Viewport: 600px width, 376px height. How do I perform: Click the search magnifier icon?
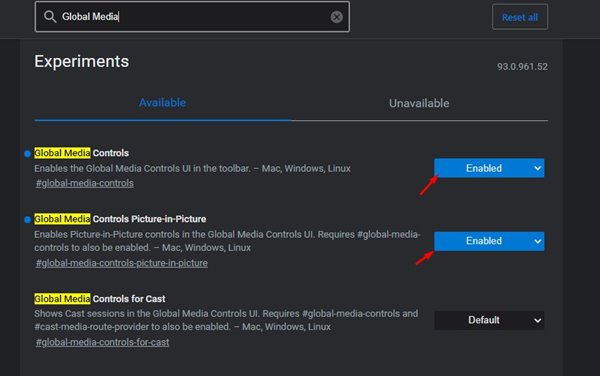click(x=50, y=16)
